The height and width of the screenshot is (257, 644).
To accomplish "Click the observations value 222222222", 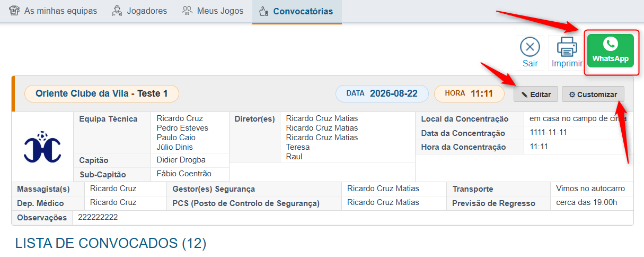I will pos(98,217).
